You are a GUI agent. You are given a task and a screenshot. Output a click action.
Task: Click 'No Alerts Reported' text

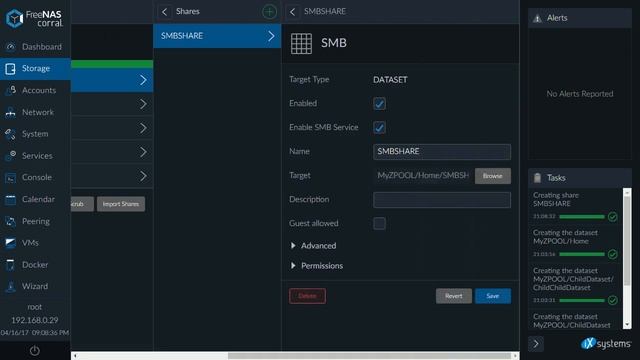580,94
